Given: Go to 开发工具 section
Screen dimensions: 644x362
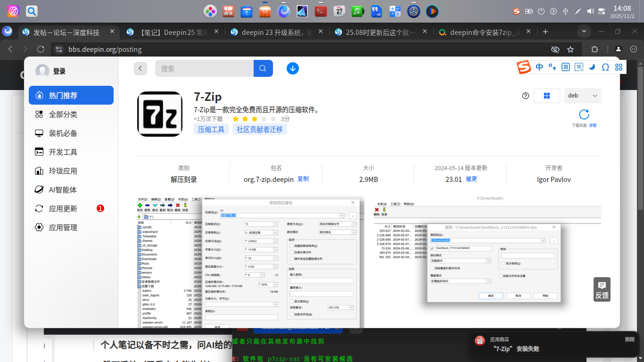Looking at the screenshot, I should (x=71, y=152).
